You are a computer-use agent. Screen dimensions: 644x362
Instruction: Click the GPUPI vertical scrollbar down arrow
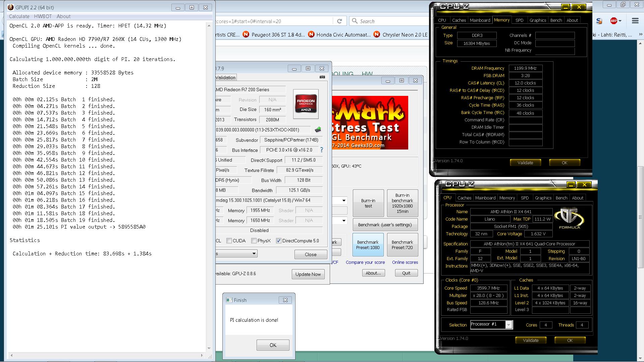point(209,348)
